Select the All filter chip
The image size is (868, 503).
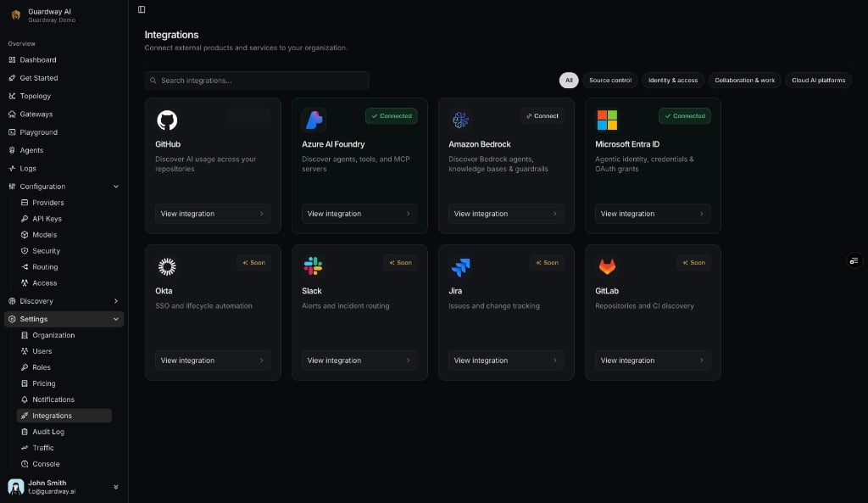coord(569,81)
